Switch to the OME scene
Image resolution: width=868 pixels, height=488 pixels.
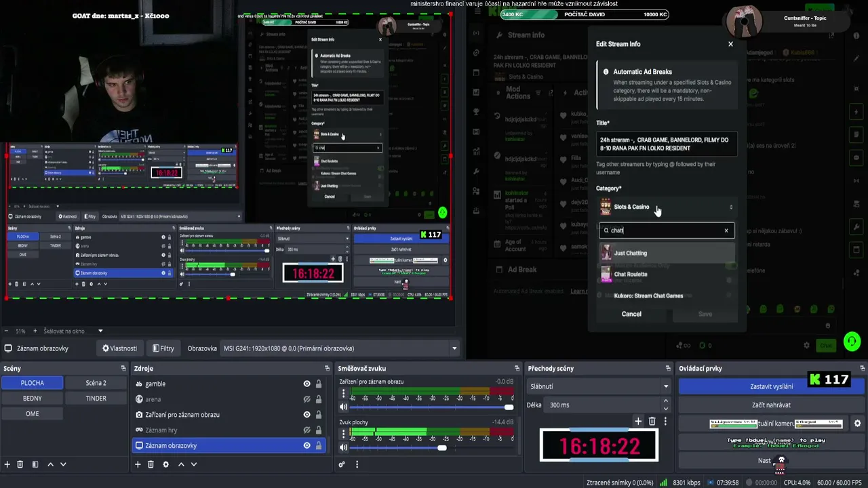pyautogui.click(x=33, y=413)
